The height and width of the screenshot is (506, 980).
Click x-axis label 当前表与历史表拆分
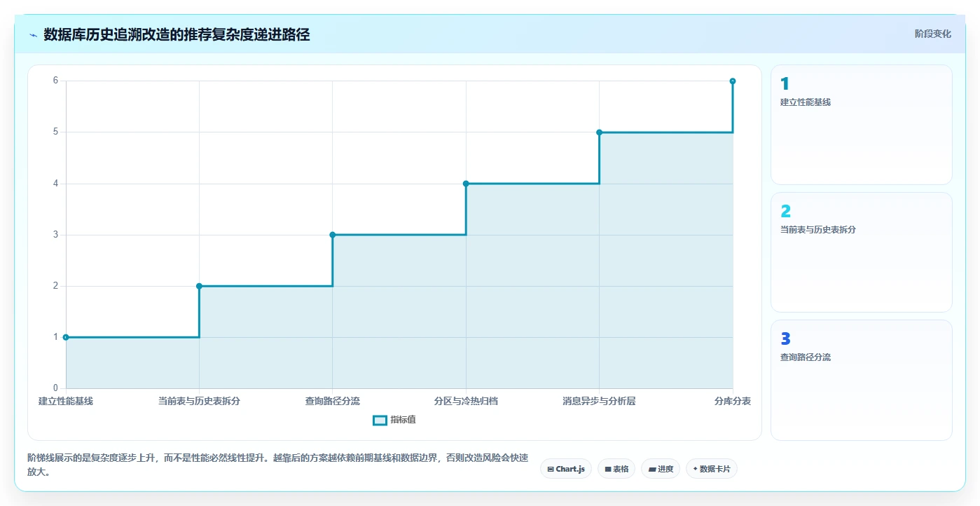[199, 401]
